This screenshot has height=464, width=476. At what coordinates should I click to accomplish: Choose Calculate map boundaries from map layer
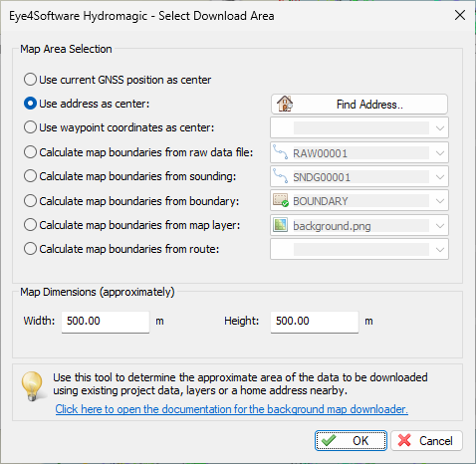pyautogui.click(x=131, y=225)
